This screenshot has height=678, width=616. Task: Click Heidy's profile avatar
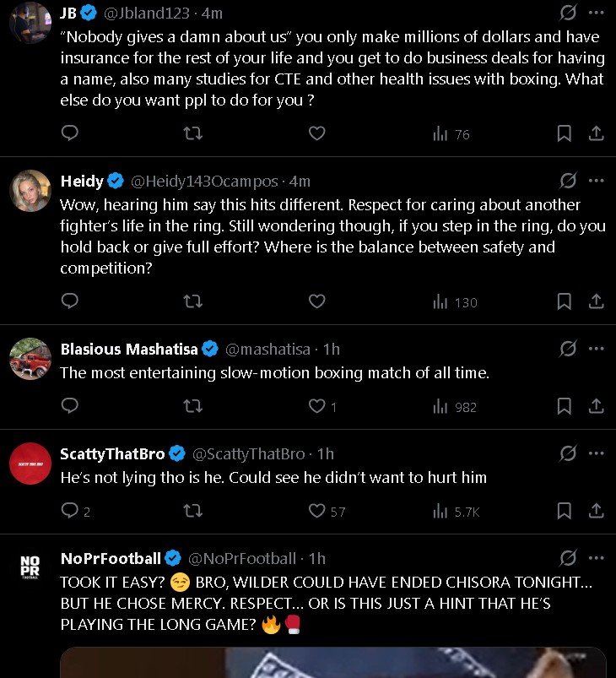point(30,192)
